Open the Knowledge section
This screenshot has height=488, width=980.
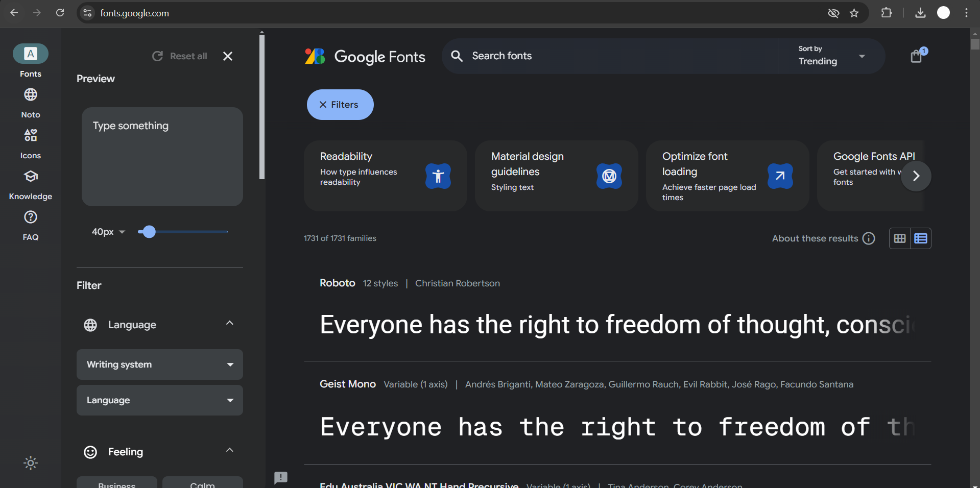pos(31,177)
